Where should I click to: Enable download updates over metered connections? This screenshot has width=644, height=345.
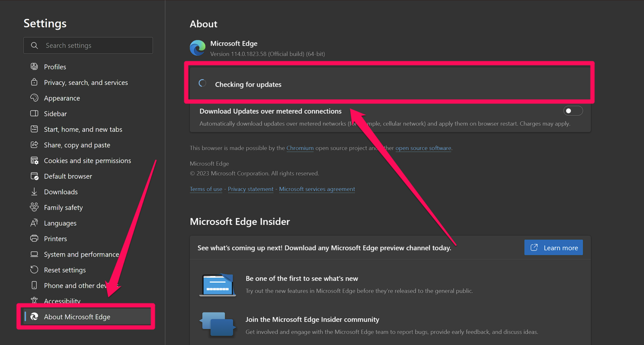[573, 111]
